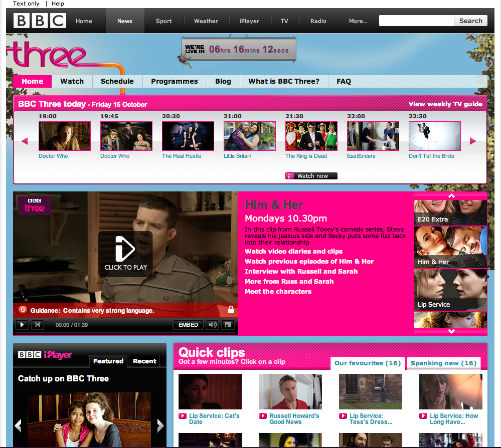The width and height of the screenshot is (501, 448).
Task: Click Watch previous episodes of Him & Her
Action: pyautogui.click(x=309, y=261)
